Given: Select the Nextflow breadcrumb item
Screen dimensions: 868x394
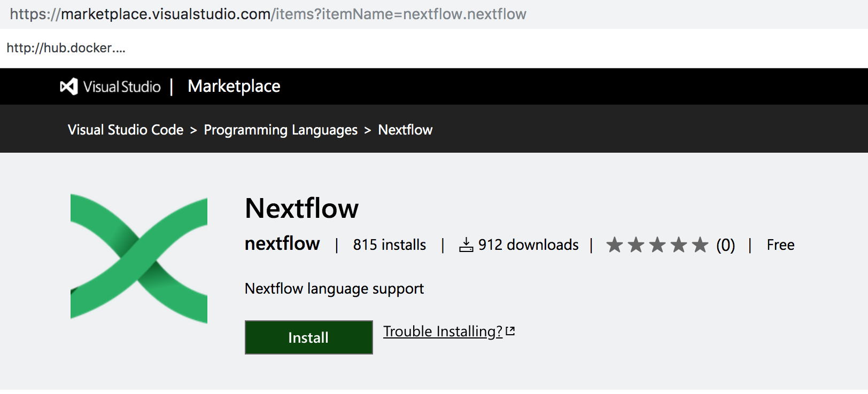Looking at the screenshot, I should 405,130.
